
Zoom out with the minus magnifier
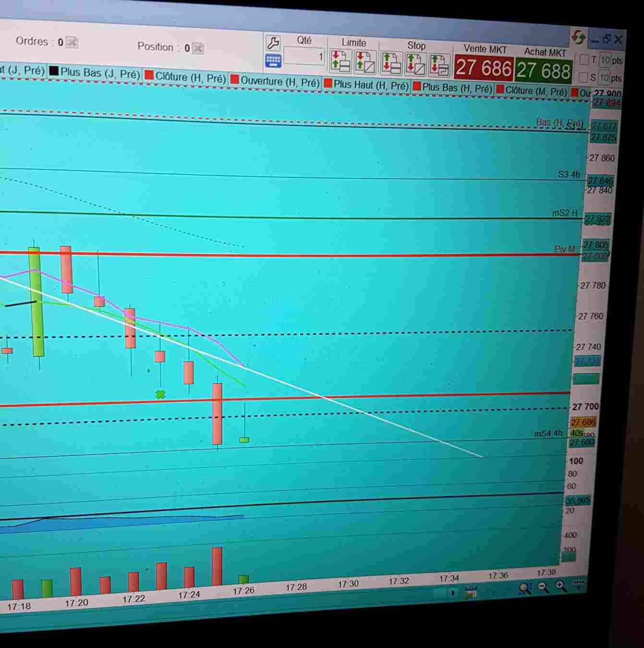(x=543, y=587)
